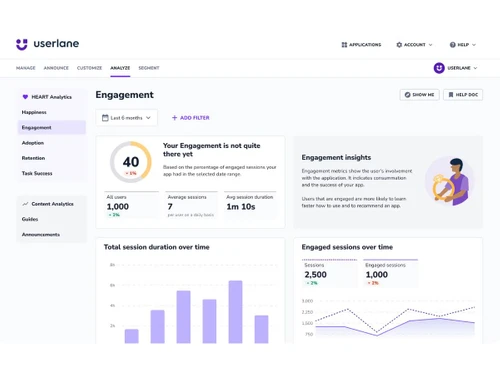Open the Last 6 months date dropdown
500x375 pixels.
tap(127, 118)
